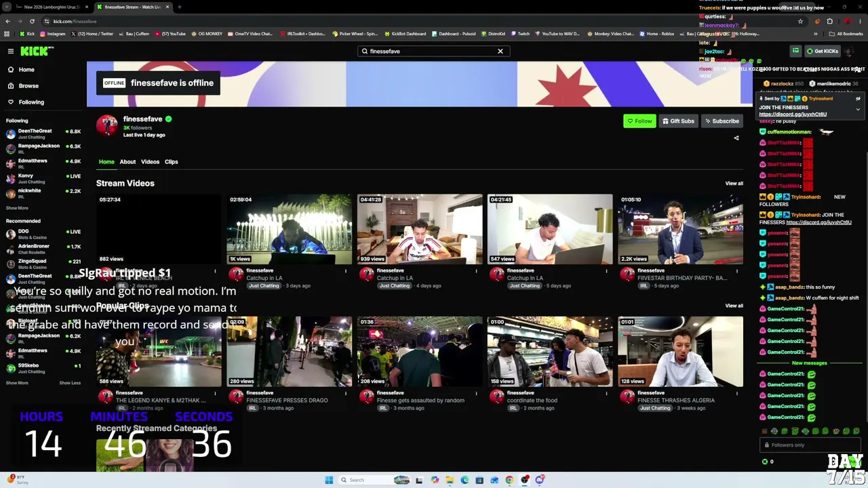
Task: Open the Picker Wheel bookmark
Action: 355,34
